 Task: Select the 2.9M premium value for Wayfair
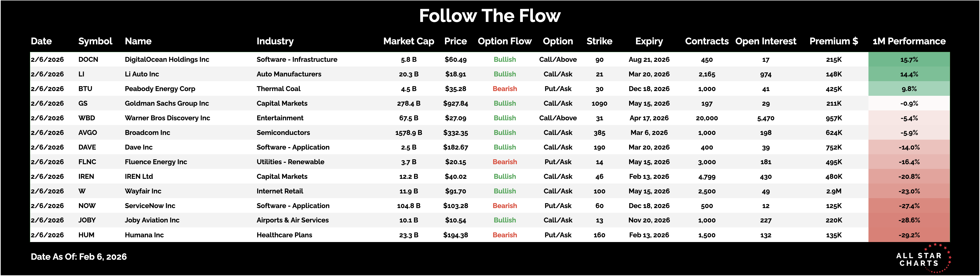(x=834, y=191)
